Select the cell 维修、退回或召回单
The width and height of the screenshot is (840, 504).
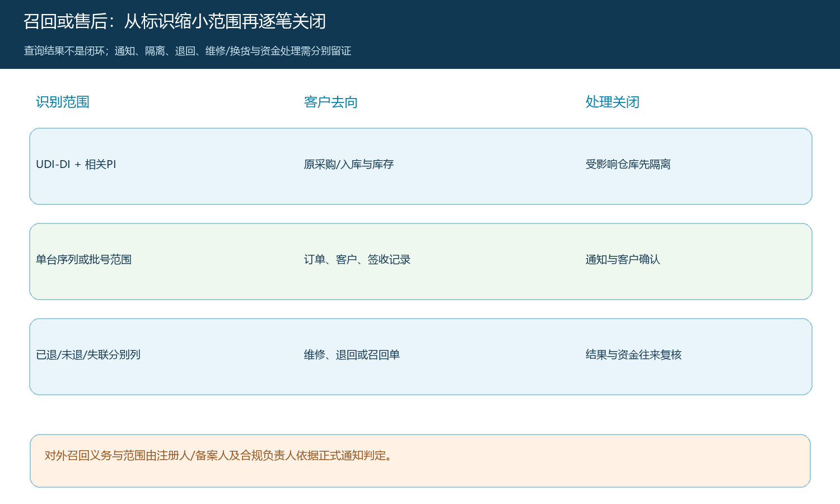[x=352, y=354]
